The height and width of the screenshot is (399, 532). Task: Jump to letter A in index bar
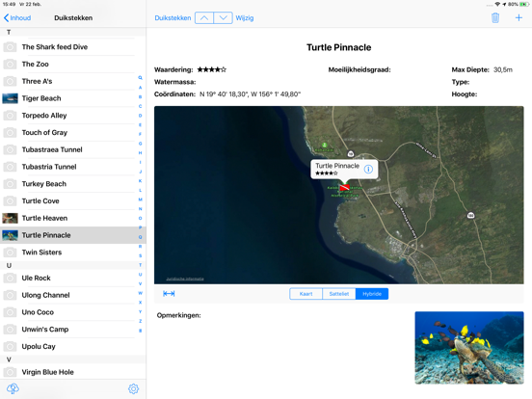coord(140,88)
